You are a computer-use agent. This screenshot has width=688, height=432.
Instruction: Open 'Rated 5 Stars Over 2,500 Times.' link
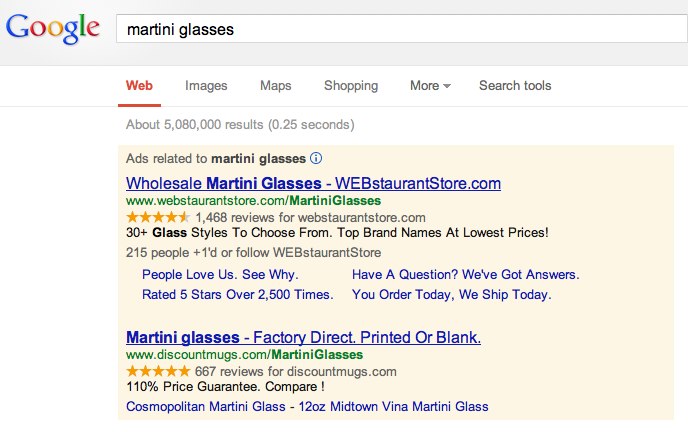237,295
